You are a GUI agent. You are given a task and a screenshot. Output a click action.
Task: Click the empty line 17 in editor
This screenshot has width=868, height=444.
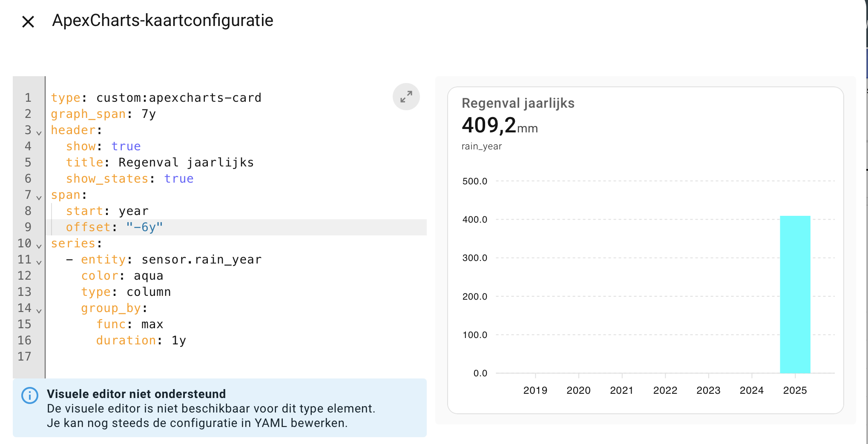coord(170,357)
